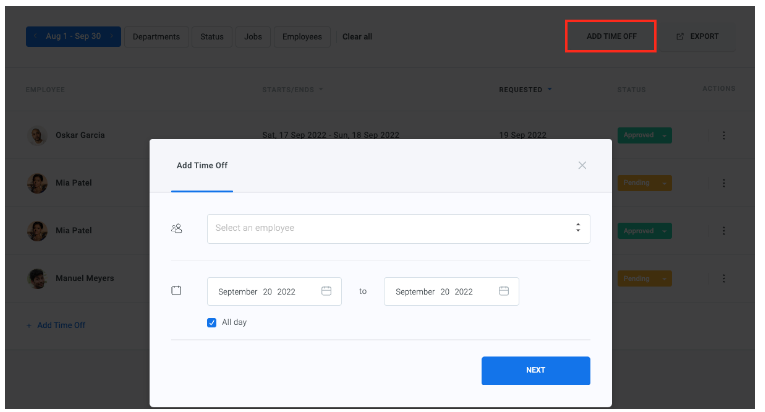This screenshot has height=412, width=765.
Task: Click the + Add Time Off link
Action: tap(56, 325)
